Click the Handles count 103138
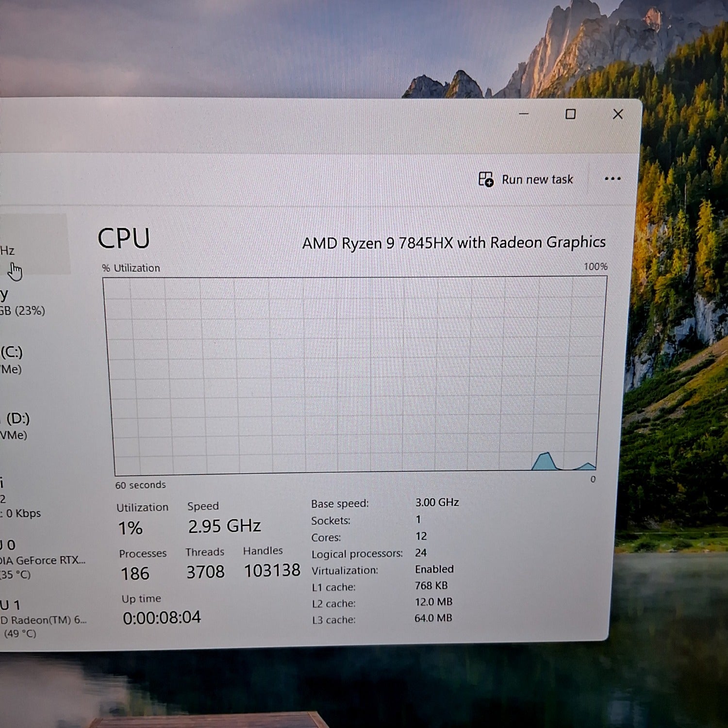The image size is (728, 728). [x=272, y=571]
